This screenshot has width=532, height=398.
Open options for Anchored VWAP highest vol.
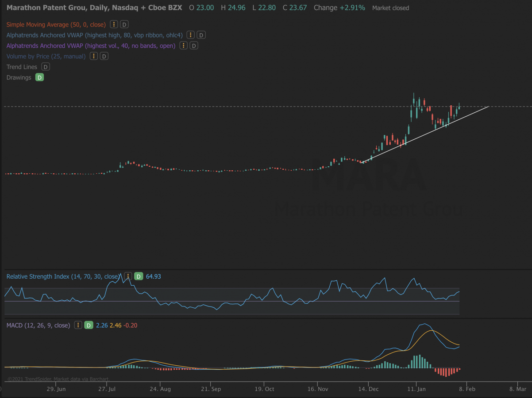click(x=183, y=46)
